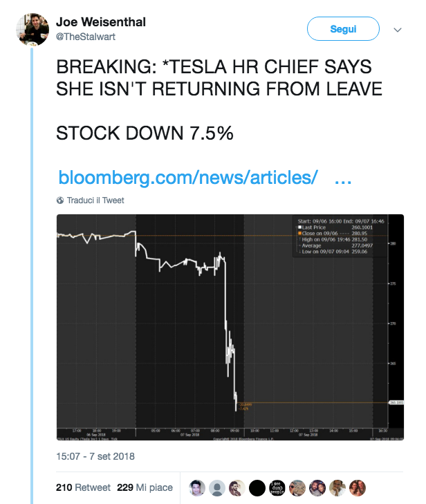
Task: Click the globe translate icon
Action: point(60,200)
